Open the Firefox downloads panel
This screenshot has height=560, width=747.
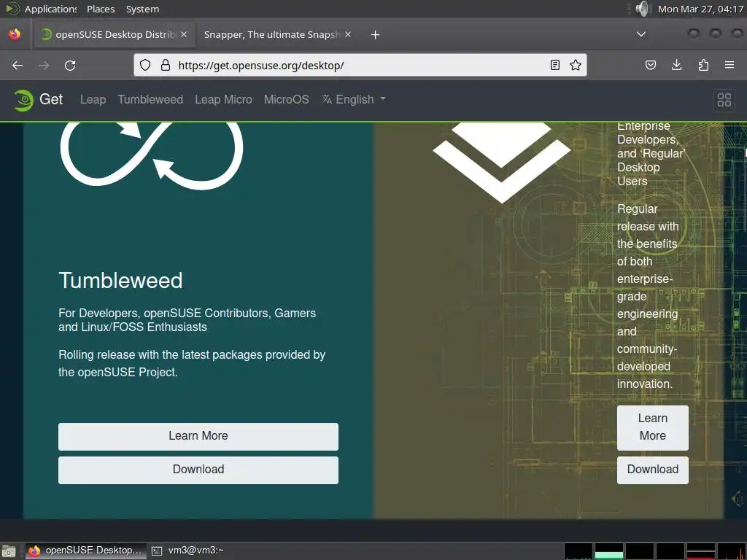676,65
